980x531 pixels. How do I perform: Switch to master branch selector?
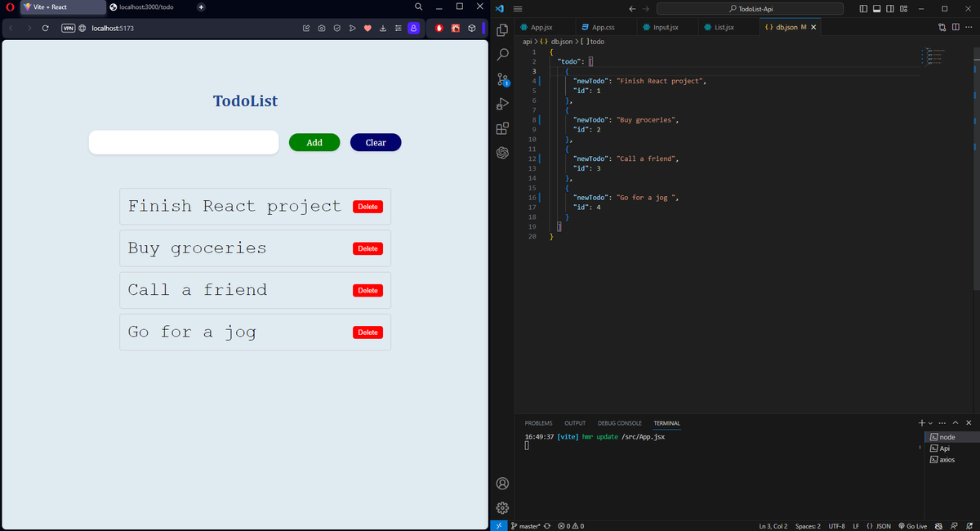(x=525, y=525)
